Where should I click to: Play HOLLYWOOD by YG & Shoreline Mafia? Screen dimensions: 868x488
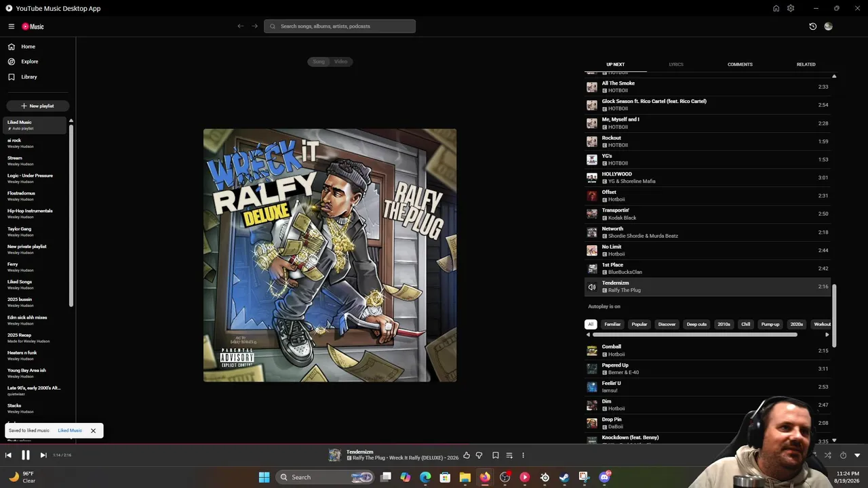point(707,178)
